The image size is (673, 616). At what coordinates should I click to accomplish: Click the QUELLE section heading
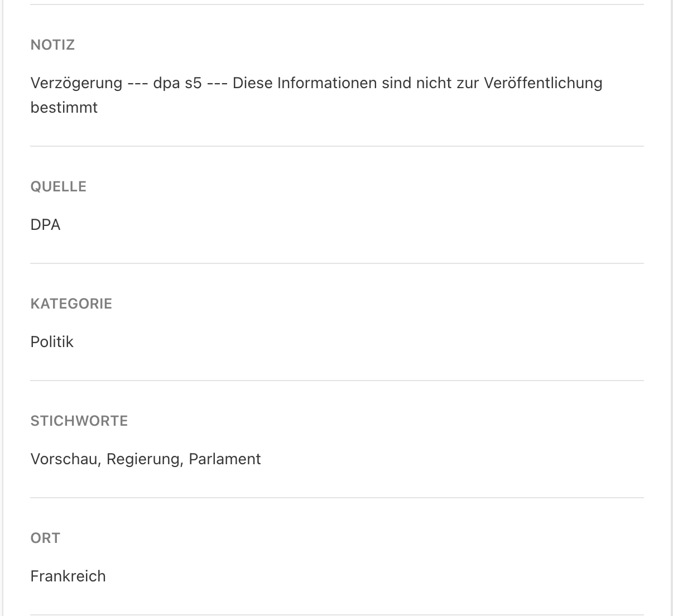click(58, 186)
